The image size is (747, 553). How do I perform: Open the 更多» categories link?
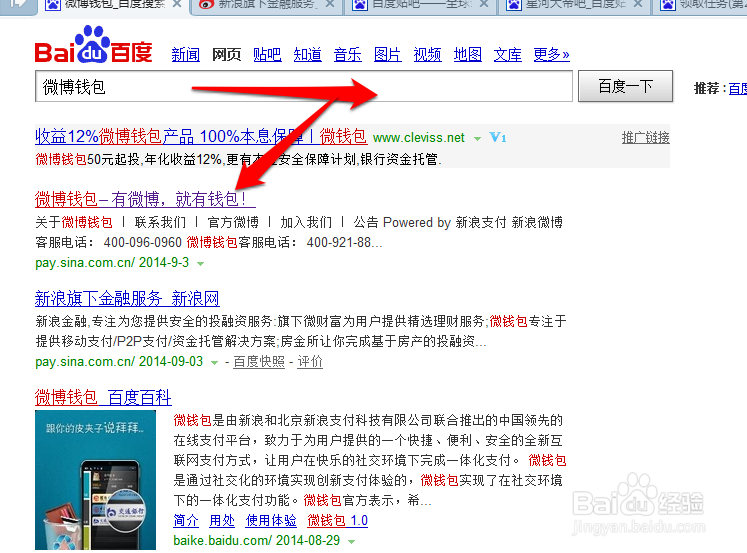point(552,55)
